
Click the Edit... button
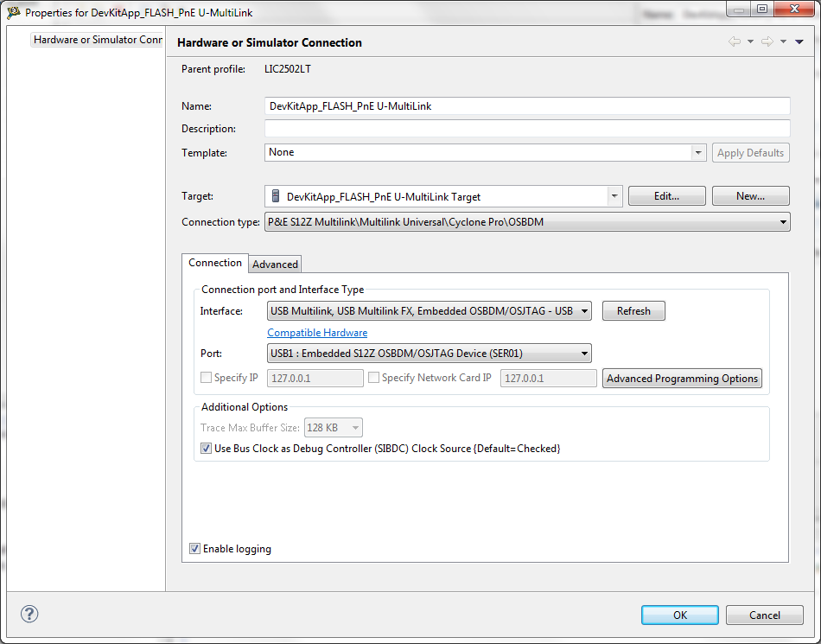click(666, 196)
